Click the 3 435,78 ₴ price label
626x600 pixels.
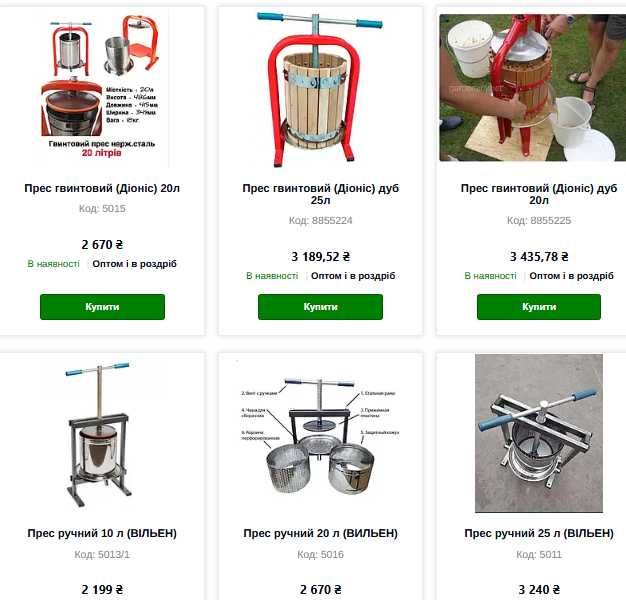[539, 256]
